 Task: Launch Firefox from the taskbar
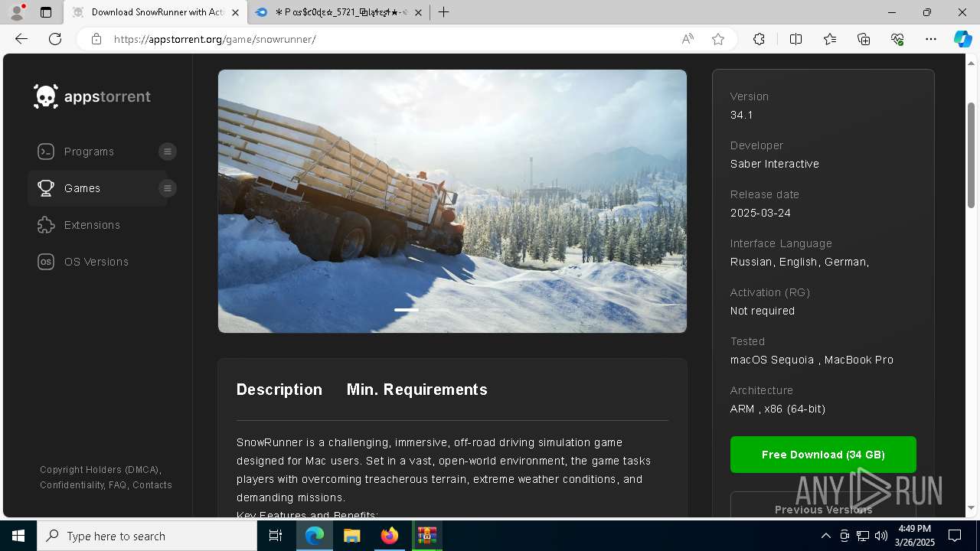coord(390,536)
